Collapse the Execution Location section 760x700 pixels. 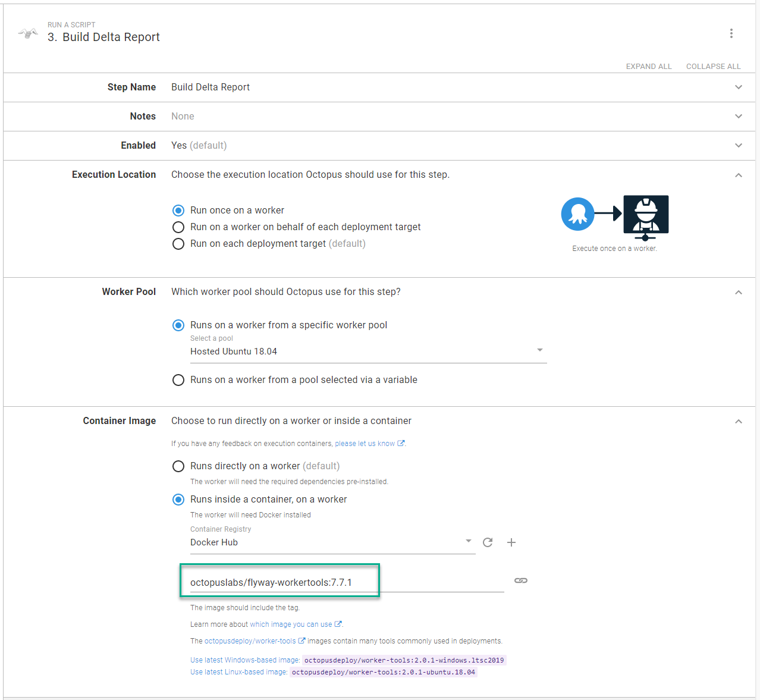click(738, 175)
